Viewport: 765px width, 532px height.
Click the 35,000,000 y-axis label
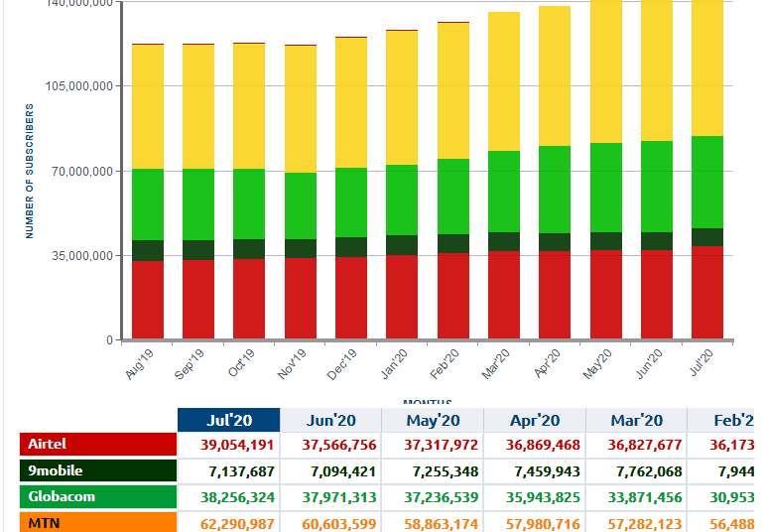pos(82,255)
